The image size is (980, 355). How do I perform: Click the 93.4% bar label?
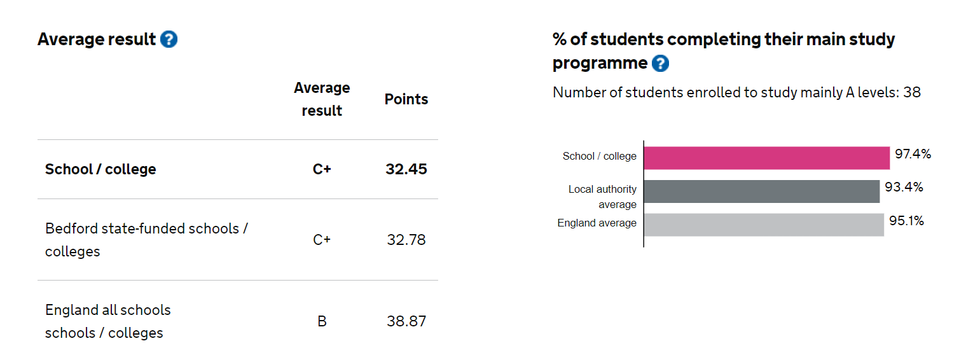[x=904, y=188]
